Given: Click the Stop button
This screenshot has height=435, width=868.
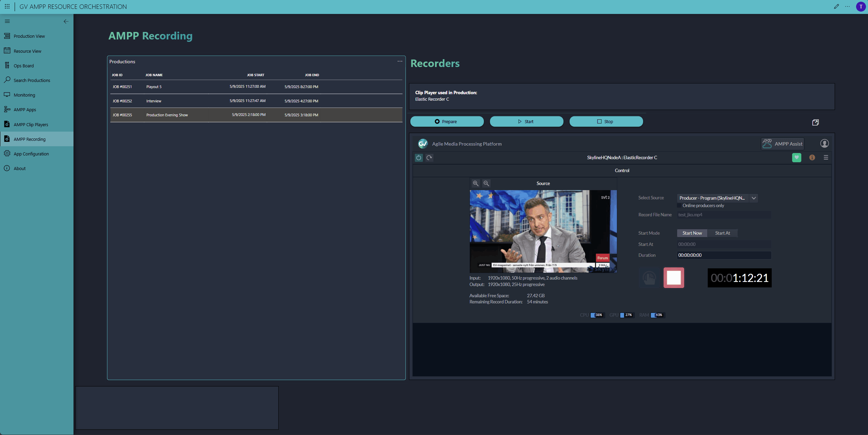Looking at the screenshot, I should click(x=606, y=121).
